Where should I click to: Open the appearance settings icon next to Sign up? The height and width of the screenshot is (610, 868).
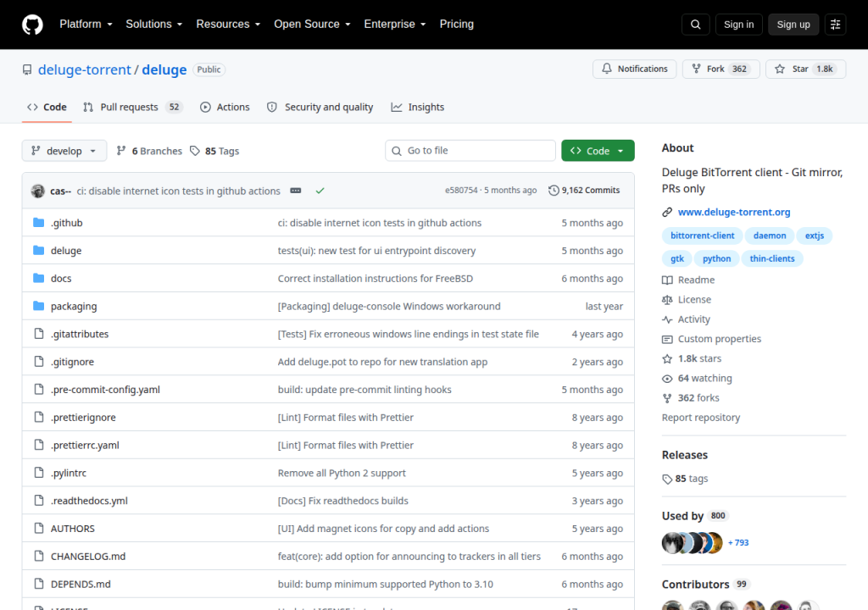click(835, 25)
